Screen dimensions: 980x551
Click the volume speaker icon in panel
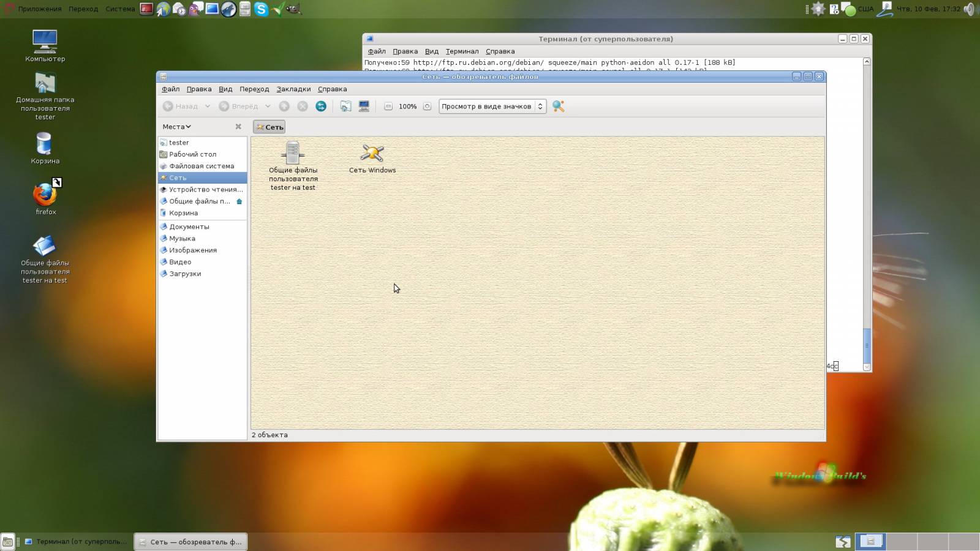click(970, 9)
